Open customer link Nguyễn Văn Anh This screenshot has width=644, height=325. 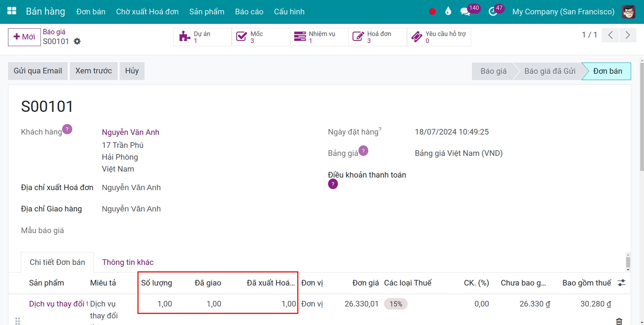(x=131, y=132)
